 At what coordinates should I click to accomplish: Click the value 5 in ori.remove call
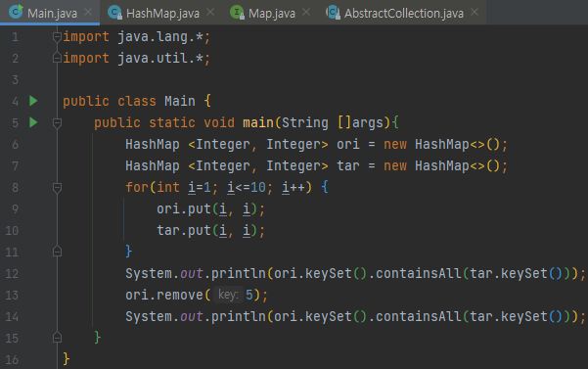(249, 296)
